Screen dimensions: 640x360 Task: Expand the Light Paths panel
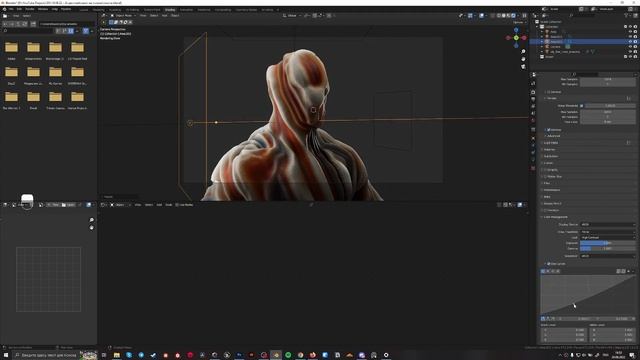tap(551, 143)
